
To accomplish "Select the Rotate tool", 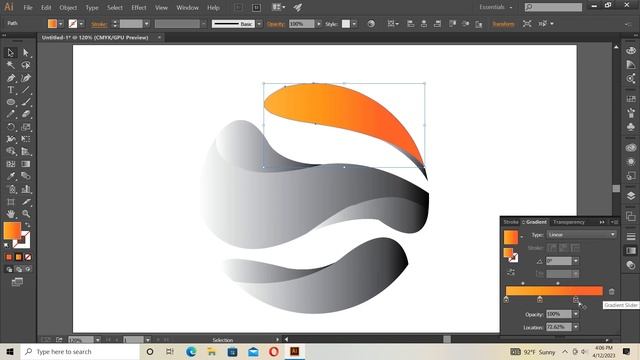I will coord(11,127).
